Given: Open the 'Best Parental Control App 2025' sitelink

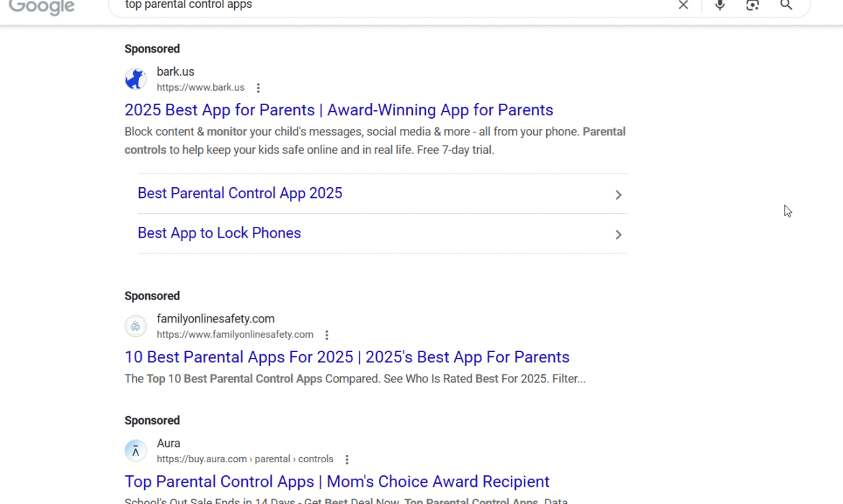Looking at the screenshot, I should point(240,194).
